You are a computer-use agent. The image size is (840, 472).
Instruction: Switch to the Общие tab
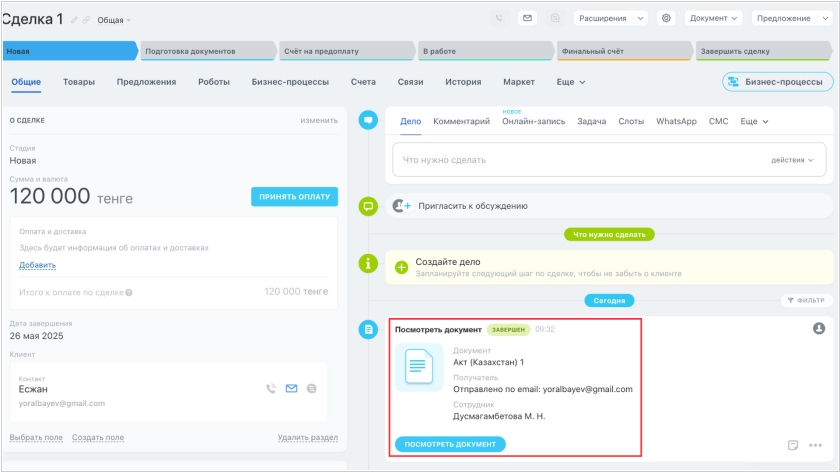(x=26, y=82)
